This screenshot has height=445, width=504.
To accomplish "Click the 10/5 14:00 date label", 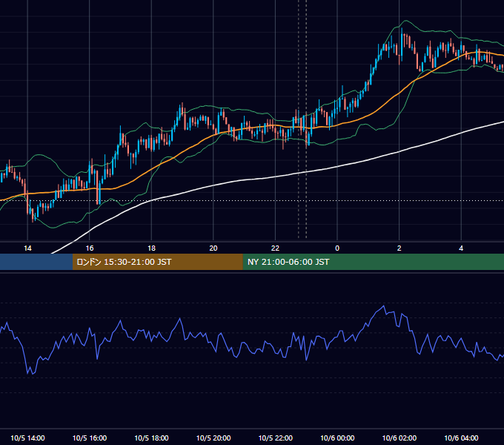I will 27,438.
